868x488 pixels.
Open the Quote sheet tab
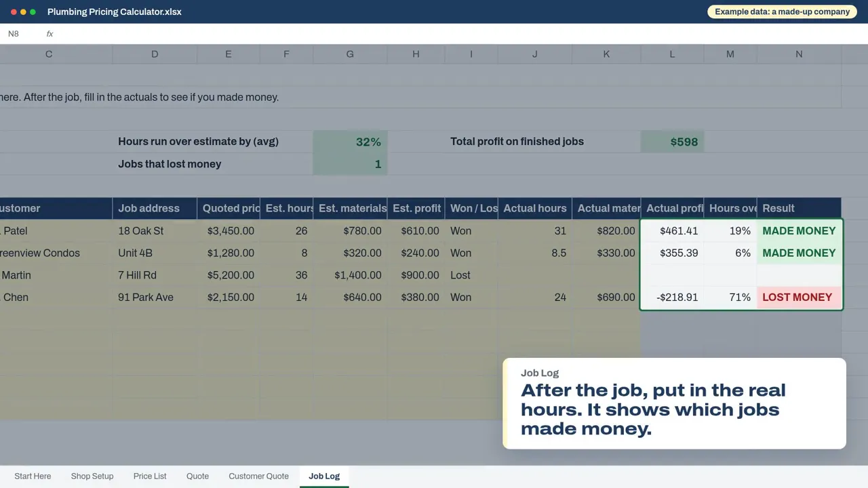pyautogui.click(x=197, y=476)
